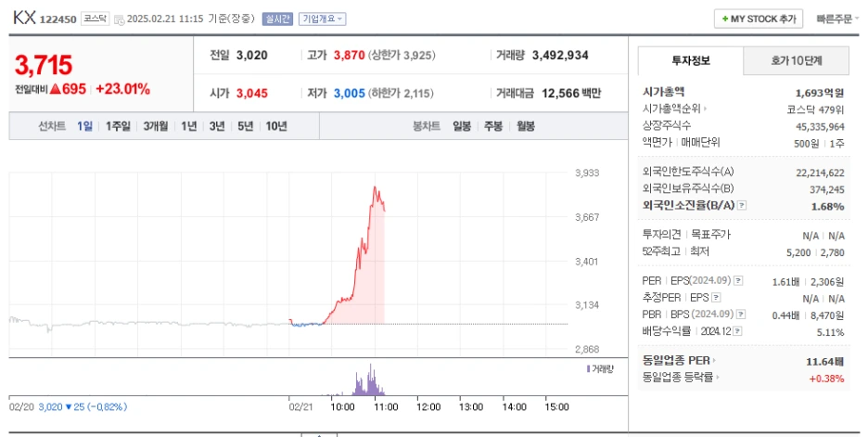Click the calendar icon beside the date
Image resolution: width=868 pixels, height=437 pixels.
(x=119, y=19)
